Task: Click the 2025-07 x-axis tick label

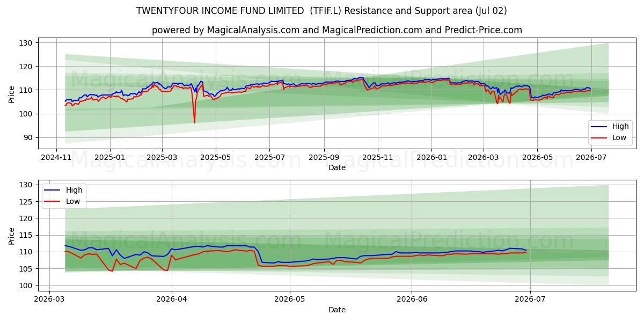Action: pos(269,158)
